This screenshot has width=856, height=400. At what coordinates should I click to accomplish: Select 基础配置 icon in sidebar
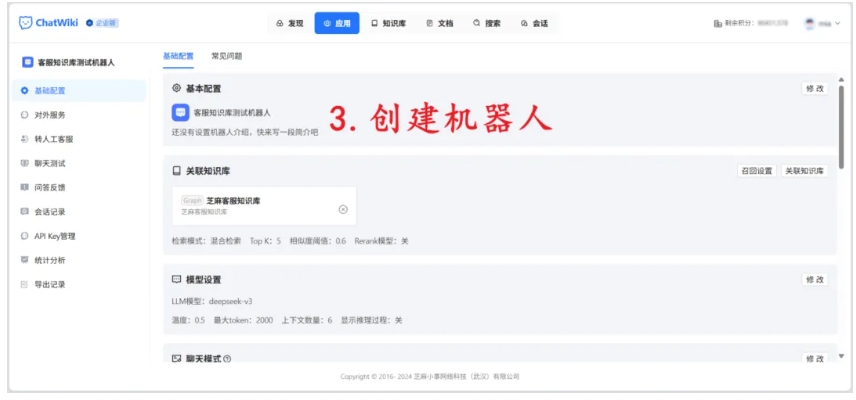tap(25, 91)
